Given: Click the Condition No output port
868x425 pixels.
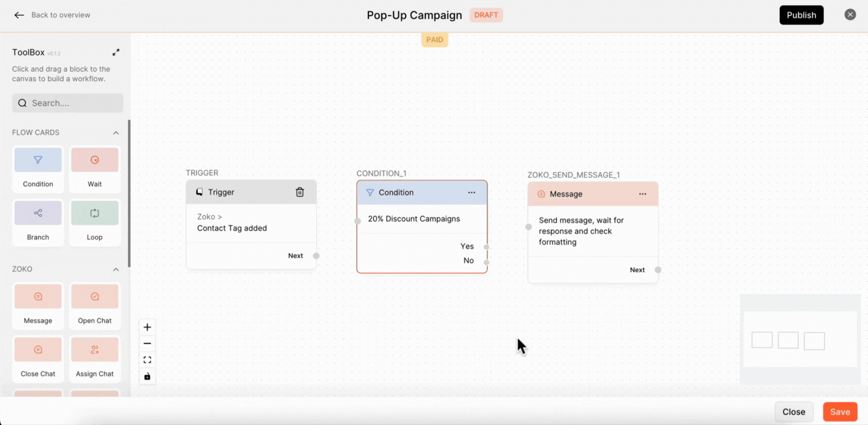Looking at the screenshot, I should pos(486,262).
